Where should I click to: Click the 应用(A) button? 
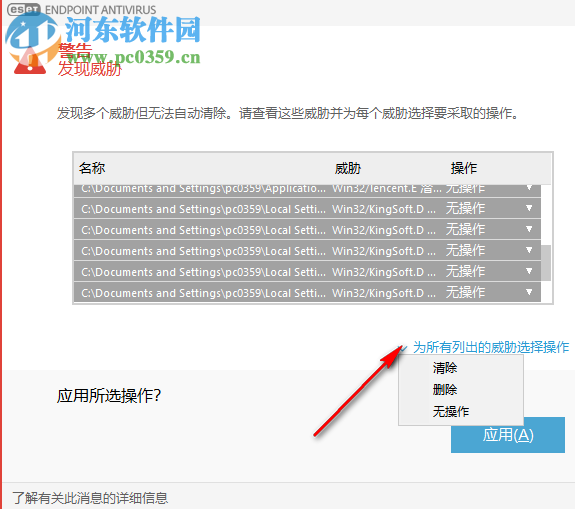(x=508, y=435)
